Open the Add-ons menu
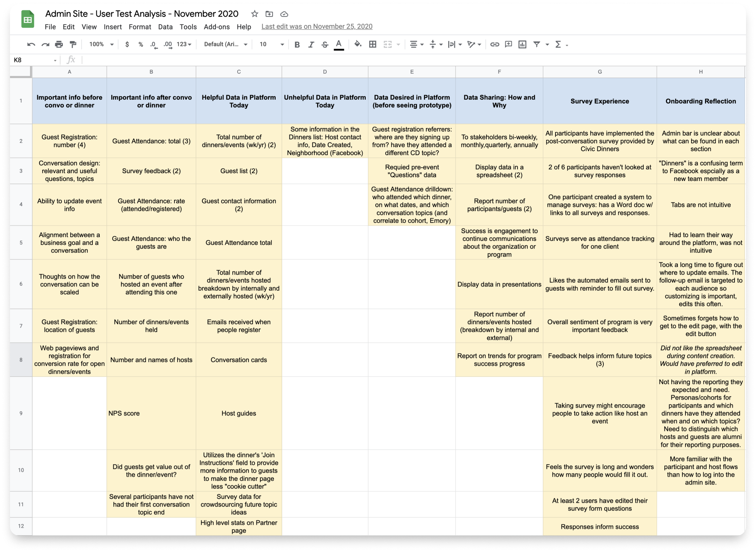The image size is (756, 552). pos(217,27)
